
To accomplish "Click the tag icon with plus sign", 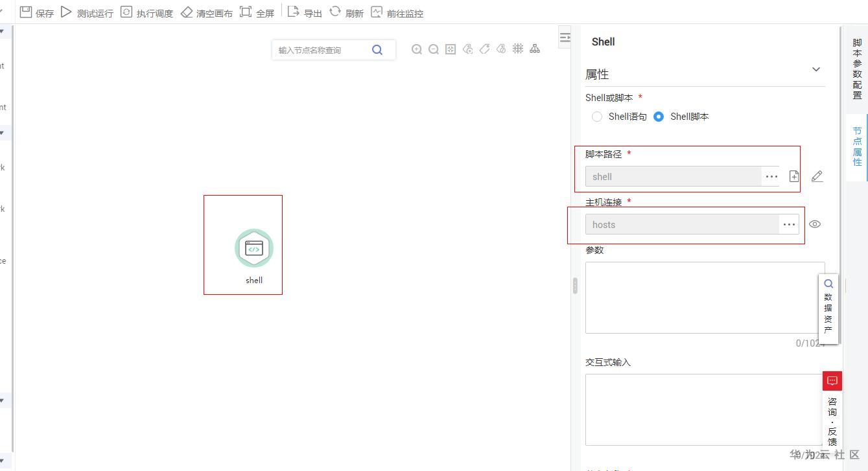I will click(467, 49).
